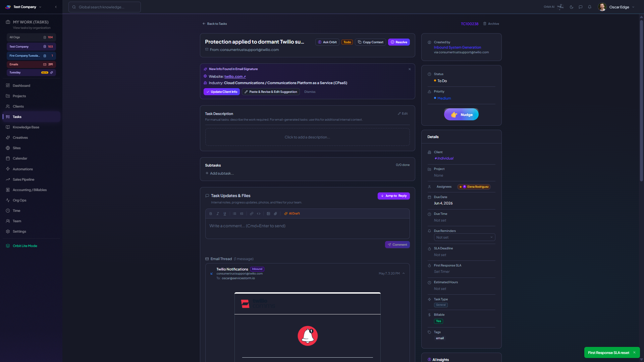Select the Emails filter in sidebar
This screenshot has width=644, height=362.
(31, 64)
